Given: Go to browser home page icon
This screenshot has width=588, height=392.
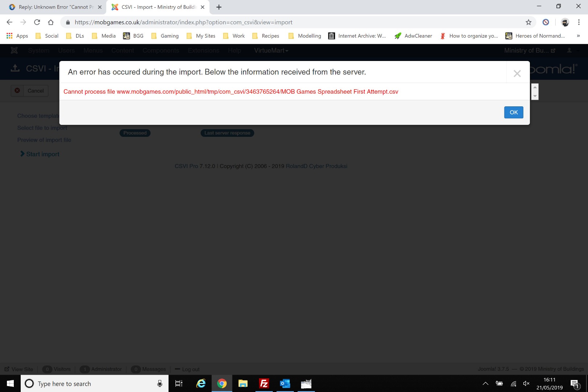Looking at the screenshot, I should 51,22.
